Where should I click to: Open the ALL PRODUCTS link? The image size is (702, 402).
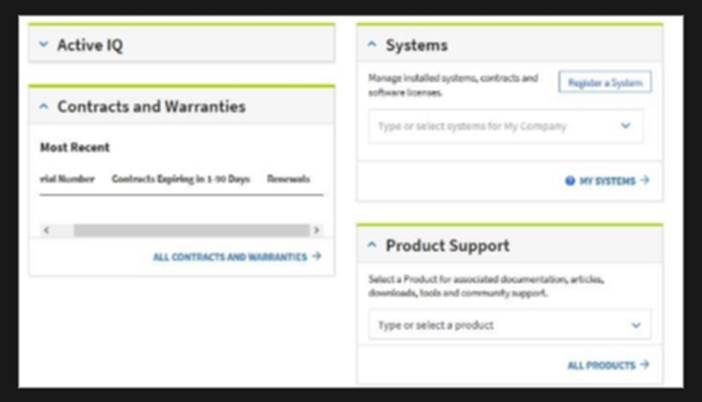[x=601, y=365]
